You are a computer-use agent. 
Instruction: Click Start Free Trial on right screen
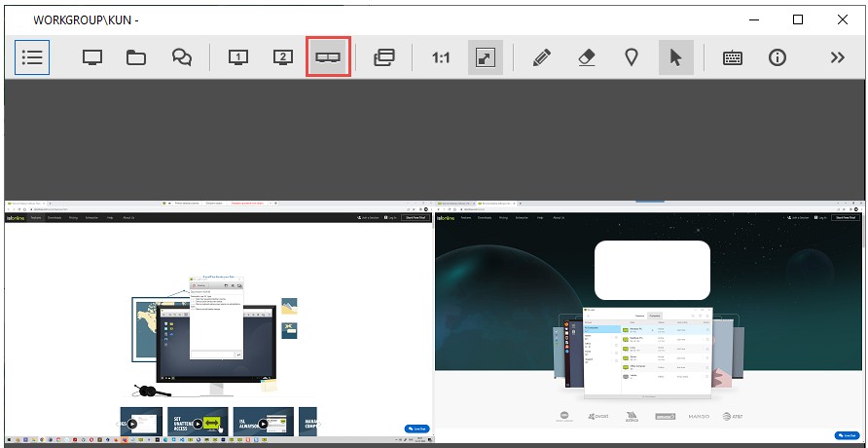click(x=846, y=217)
